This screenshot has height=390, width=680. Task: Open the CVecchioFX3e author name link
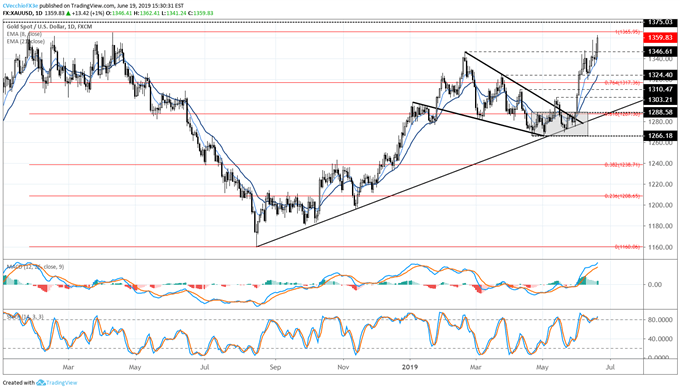[20, 6]
